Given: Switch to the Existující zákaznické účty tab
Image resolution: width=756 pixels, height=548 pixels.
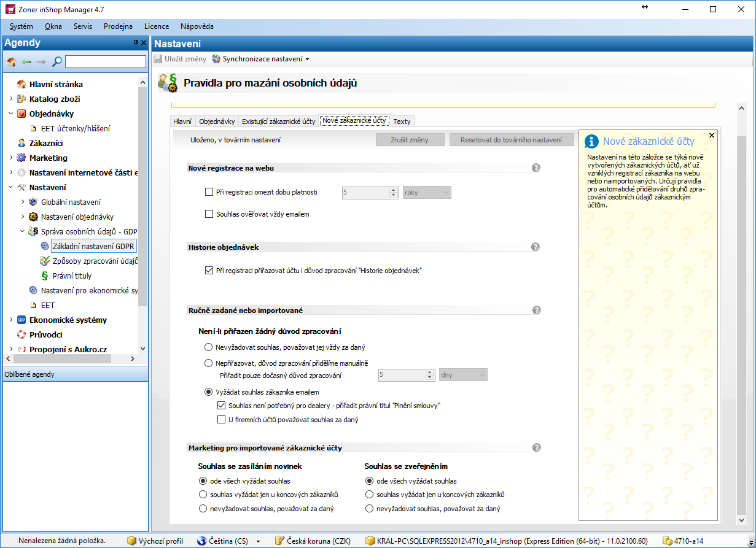Looking at the screenshot, I should [x=278, y=121].
